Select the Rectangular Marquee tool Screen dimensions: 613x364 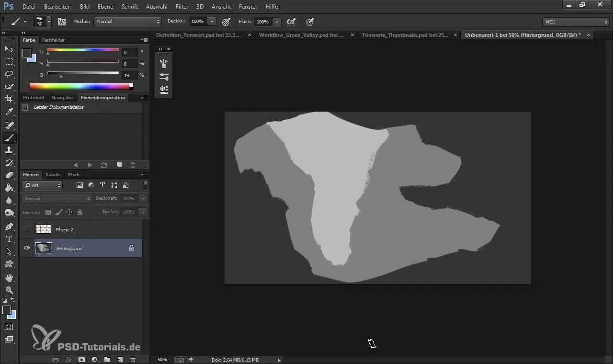(x=9, y=61)
